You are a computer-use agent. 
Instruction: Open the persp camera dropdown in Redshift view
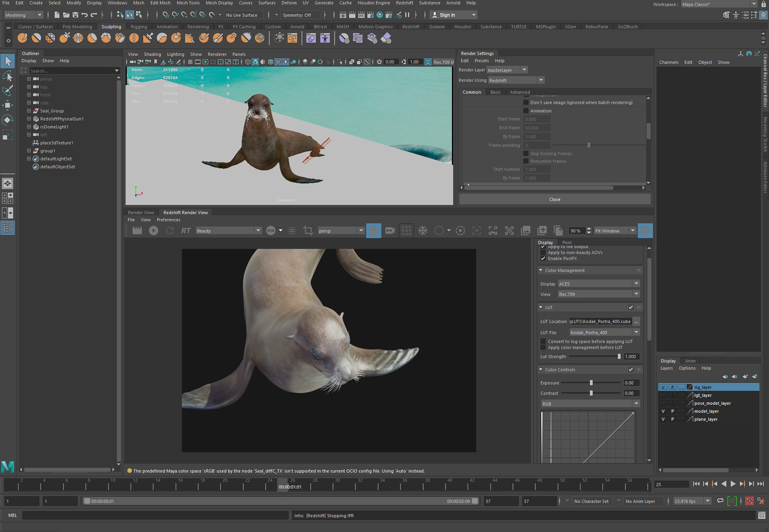point(341,231)
